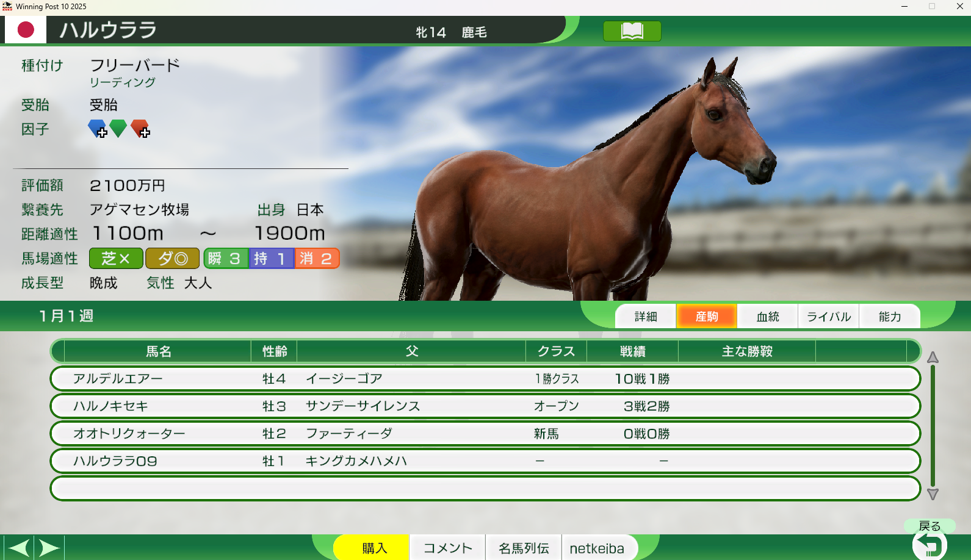The height and width of the screenshot is (560, 971).
Task: Click sire サンデーサイレンス in the table
Action: pos(363,406)
